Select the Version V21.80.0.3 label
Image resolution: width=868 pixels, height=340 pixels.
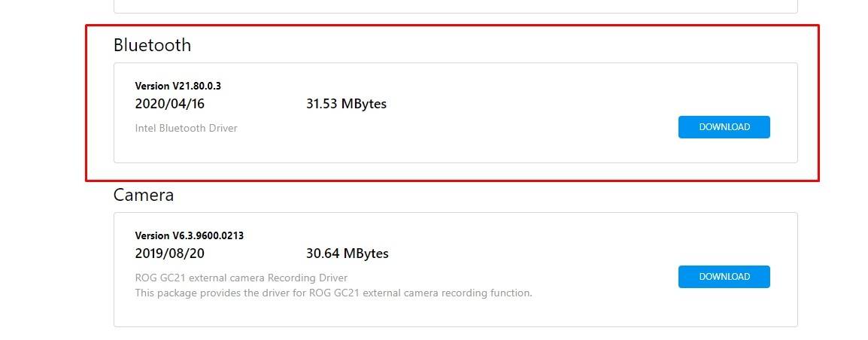click(x=178, y=86)
